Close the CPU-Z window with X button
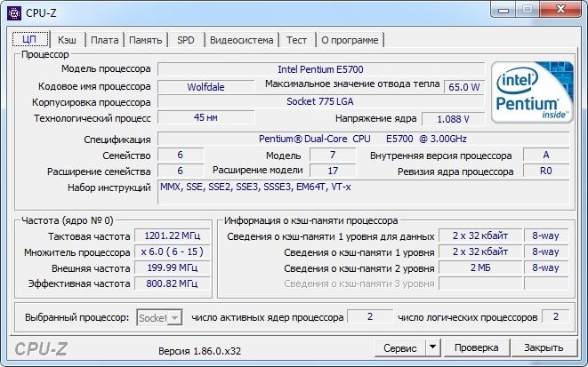588x367 pixels. tap(560, 10)
